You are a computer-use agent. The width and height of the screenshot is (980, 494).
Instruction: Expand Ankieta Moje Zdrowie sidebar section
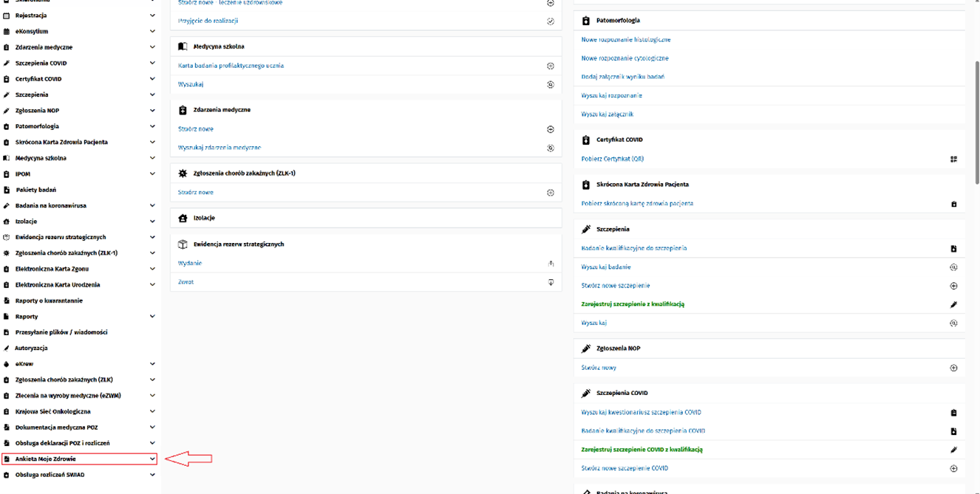(152, 459)
